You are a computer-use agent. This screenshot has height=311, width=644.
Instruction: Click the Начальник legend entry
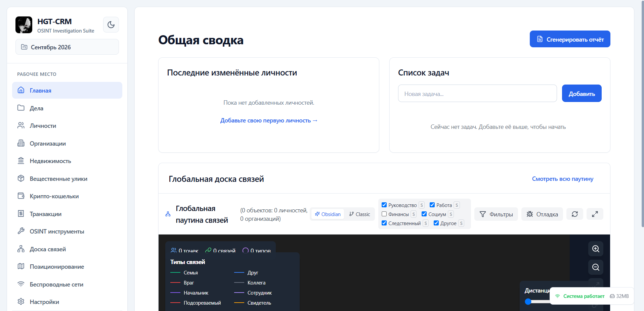pyautogui.click(x=189, y=293)
